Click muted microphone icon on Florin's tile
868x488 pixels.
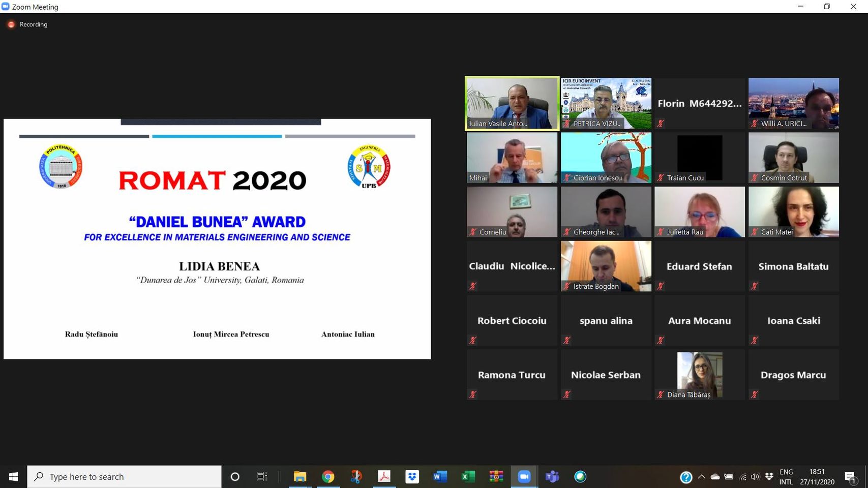[x=661, y=123]
